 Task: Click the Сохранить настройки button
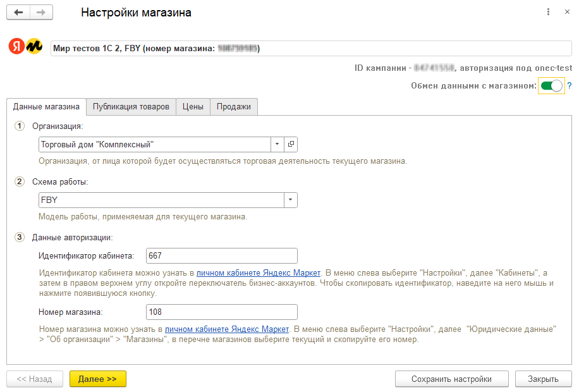coord(451,379)
